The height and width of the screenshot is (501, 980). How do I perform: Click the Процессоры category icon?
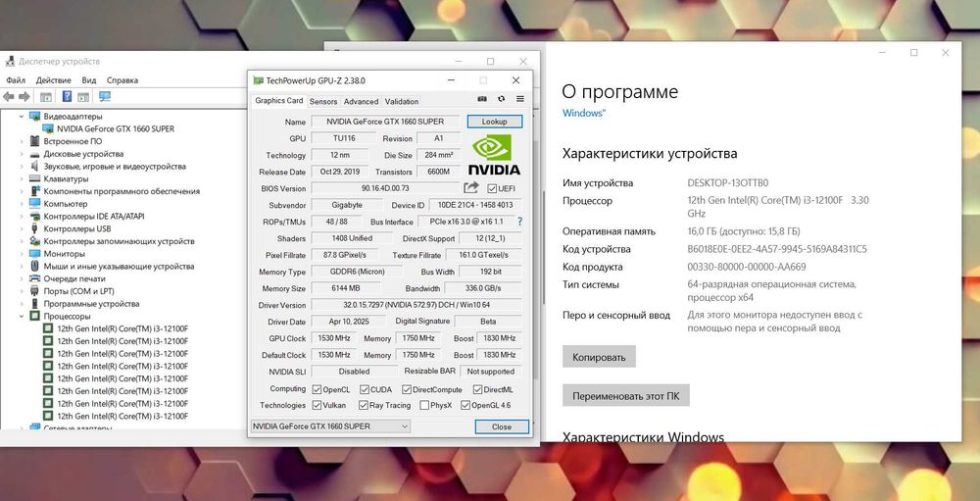pyautogui.click(x=34, y=317)
